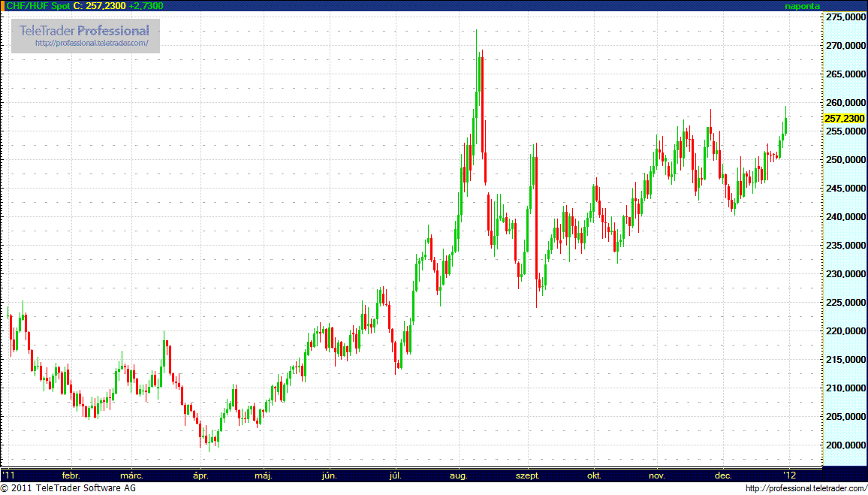
Task: Select the márc. month marker
Action: pyautogui.click(x=132, y=476)
